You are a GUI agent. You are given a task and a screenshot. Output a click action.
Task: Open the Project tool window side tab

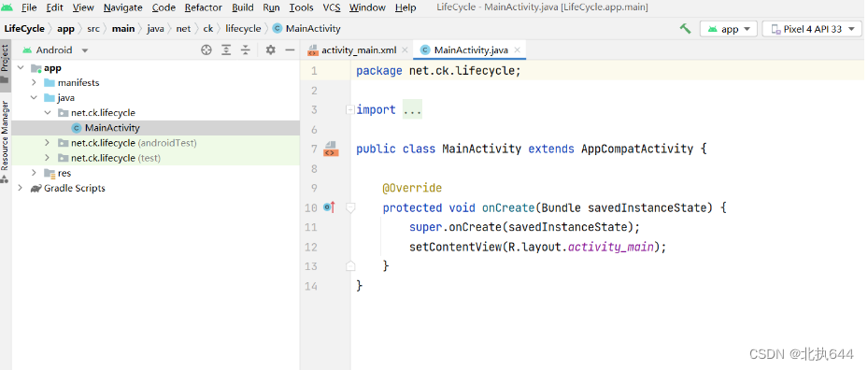[5, 64]
